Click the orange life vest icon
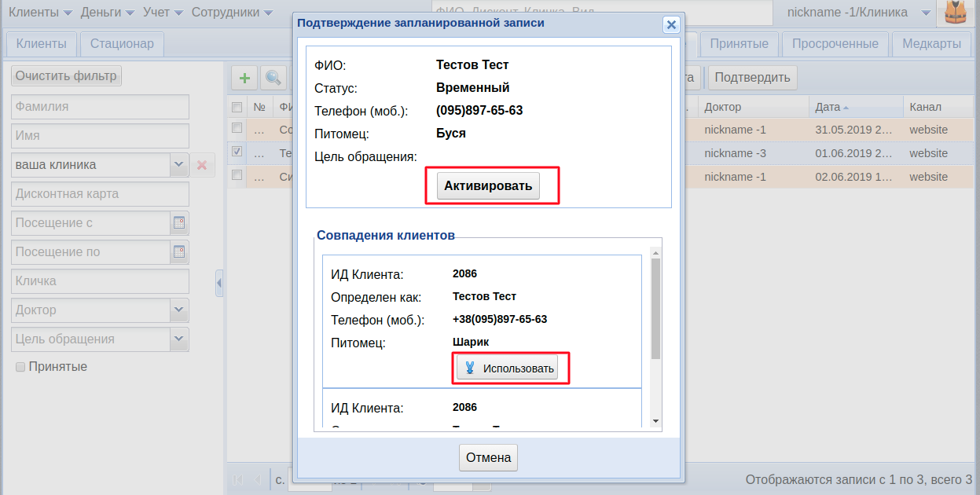The image size is (980, 495). point(955,13)
